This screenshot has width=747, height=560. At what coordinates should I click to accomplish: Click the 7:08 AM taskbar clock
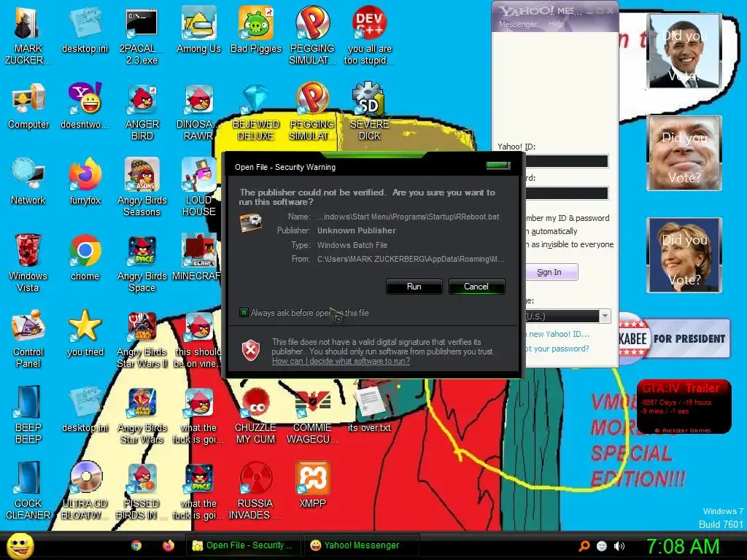tap(682, 546)
